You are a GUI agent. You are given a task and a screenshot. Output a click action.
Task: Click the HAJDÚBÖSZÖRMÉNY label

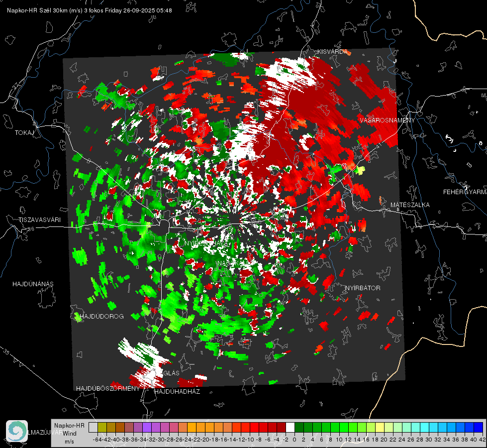tap(108, 389)
